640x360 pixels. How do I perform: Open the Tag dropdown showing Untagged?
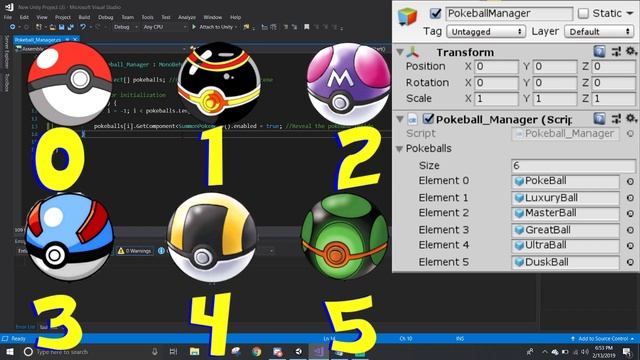pos(485,31)
